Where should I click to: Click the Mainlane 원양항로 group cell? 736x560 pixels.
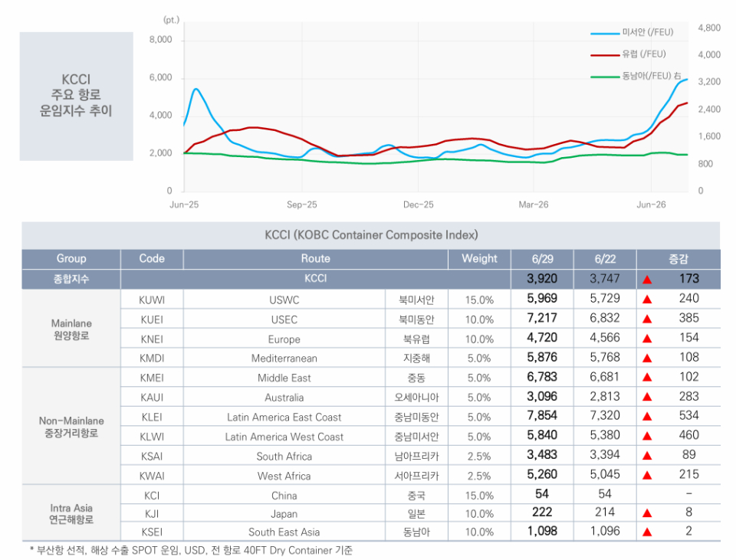(71, 329)
